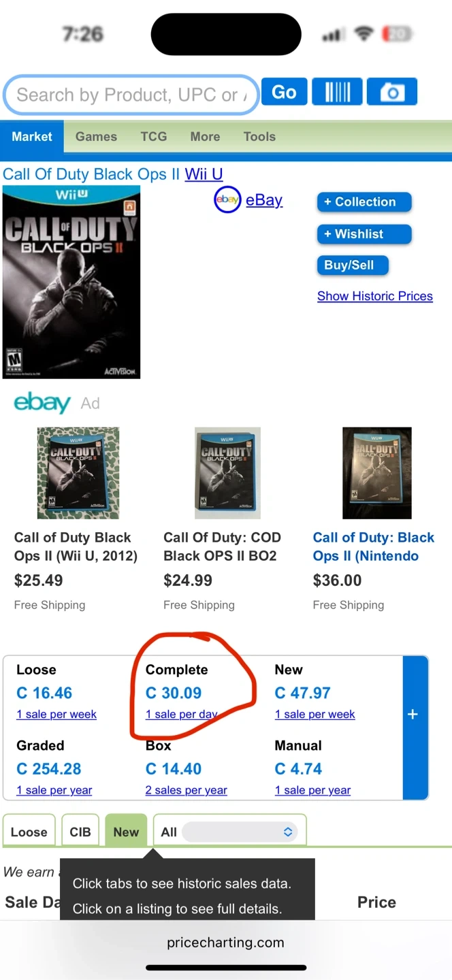
Task: Open the Market menu tab
Action: pyautogui.click(x=32, y=136)
